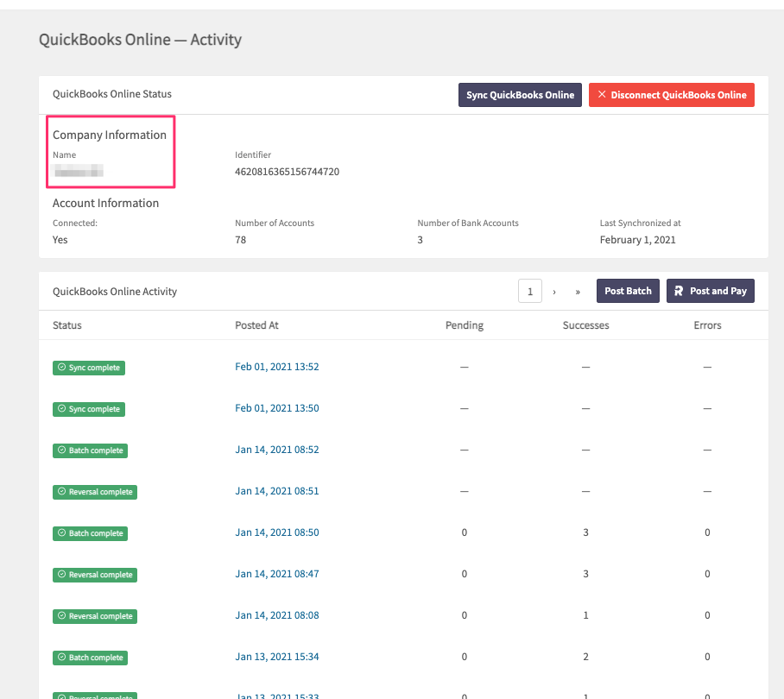Click Sync complete badge for 13:50 row
Screen dimensions: 784x699
[x=89, y=409]
